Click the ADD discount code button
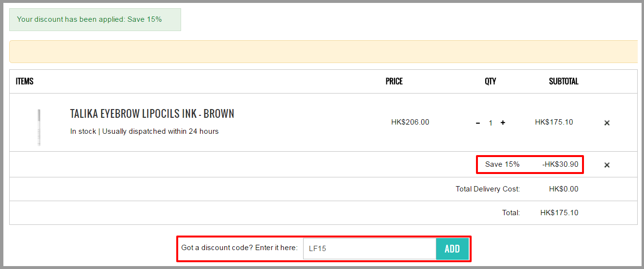 pyautogui.click(x=452, y=249)
